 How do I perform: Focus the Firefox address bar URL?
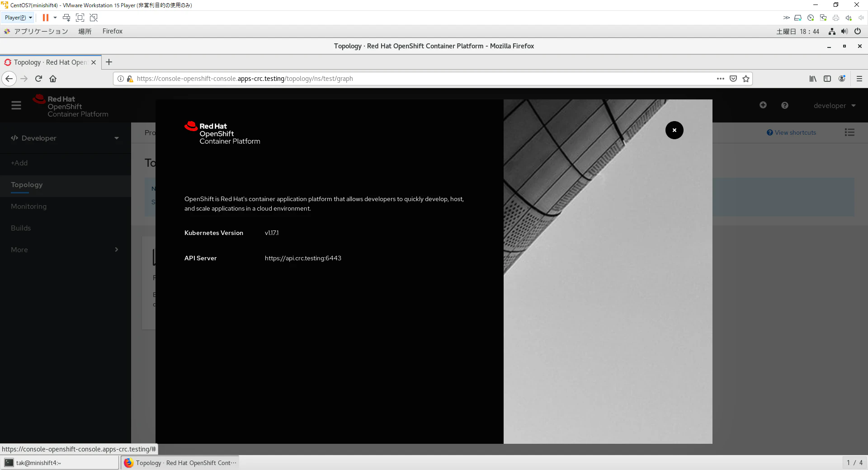tap(245, 79)
